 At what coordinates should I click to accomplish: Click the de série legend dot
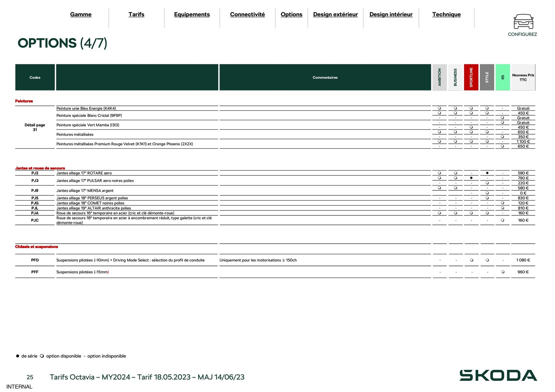point(18,356)
